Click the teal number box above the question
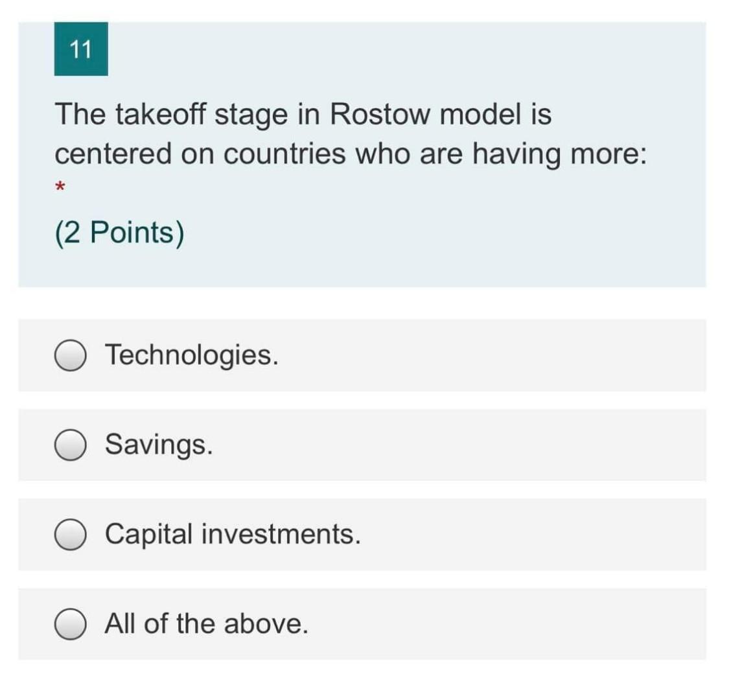This screenshot has width=733, height=700. pos(80,49)
